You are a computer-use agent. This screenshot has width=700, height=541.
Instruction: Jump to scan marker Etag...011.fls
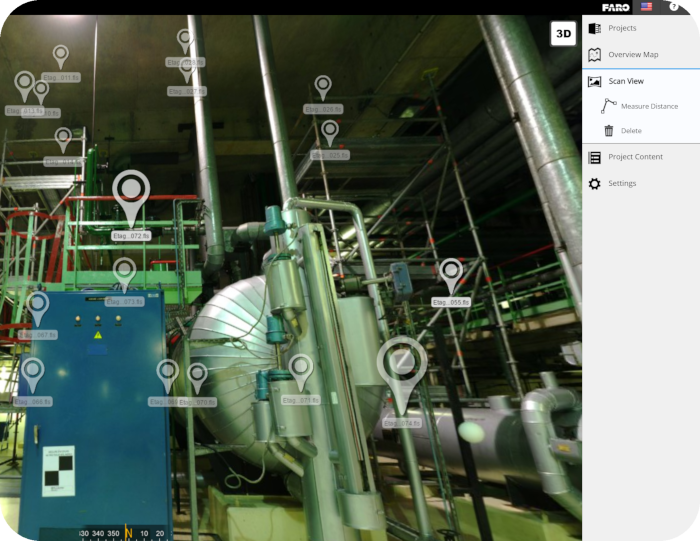point(61,57)
